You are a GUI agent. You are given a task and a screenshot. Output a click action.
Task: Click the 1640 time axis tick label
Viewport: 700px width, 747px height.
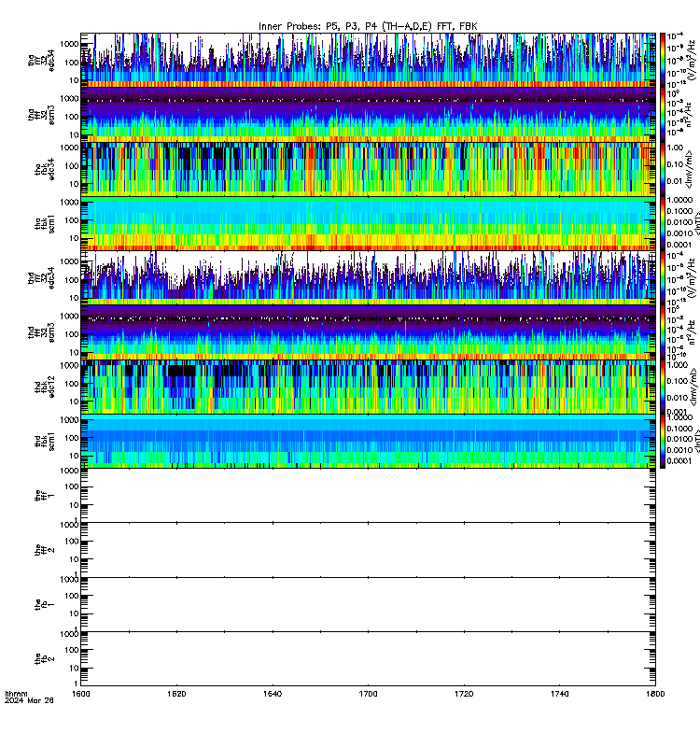[273, 694]
